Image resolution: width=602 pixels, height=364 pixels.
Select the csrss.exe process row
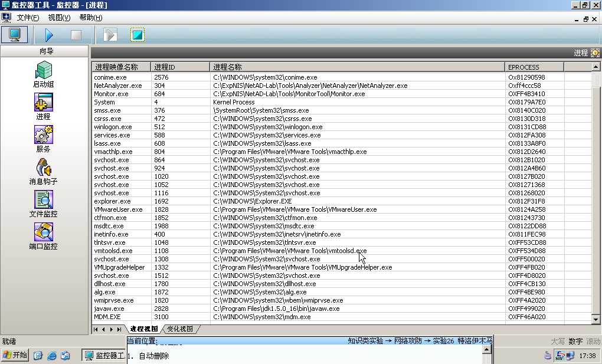coord(342,119)
